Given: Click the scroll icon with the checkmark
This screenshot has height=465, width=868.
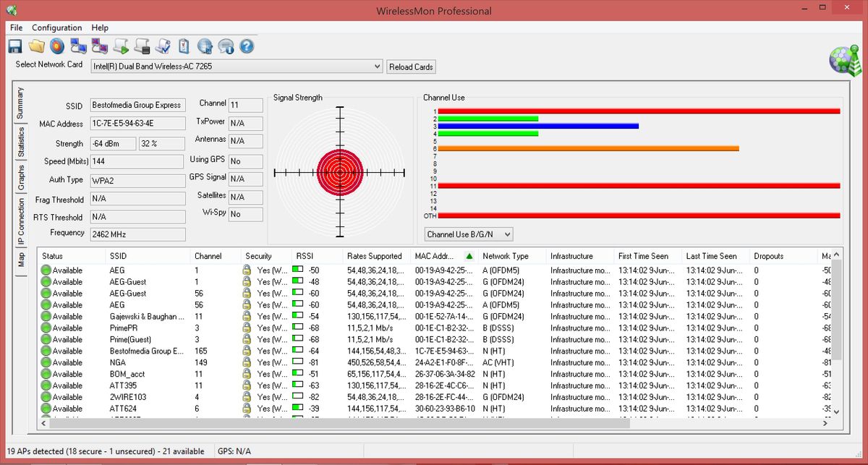Looking at the screenshot, I should [x=162, y=46].
